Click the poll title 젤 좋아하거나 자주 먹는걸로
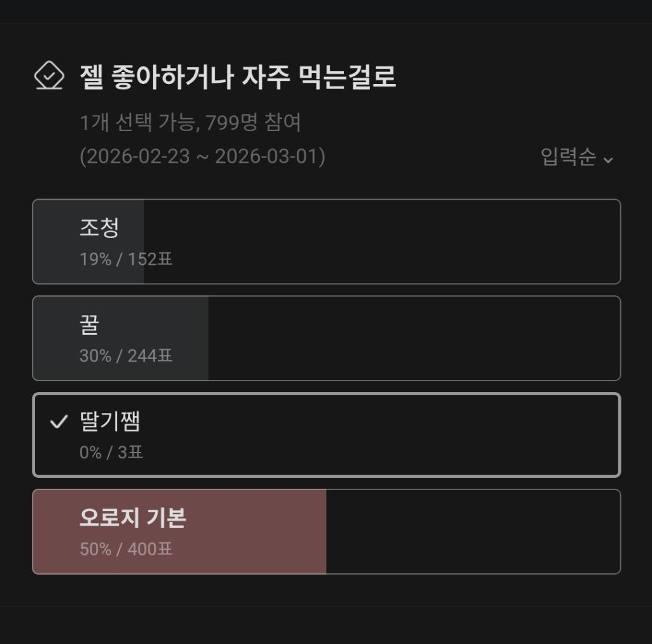 click(x=237, y=77)
